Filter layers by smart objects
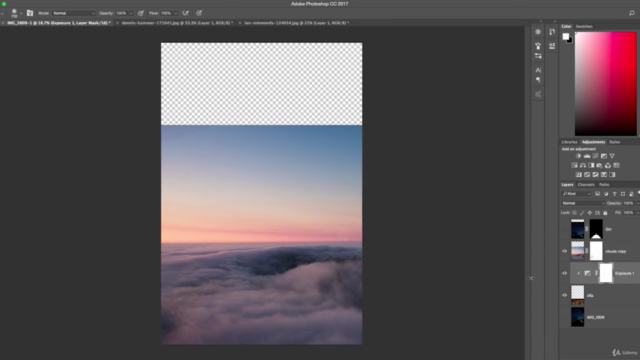640x360 pixels. point(631,194)
